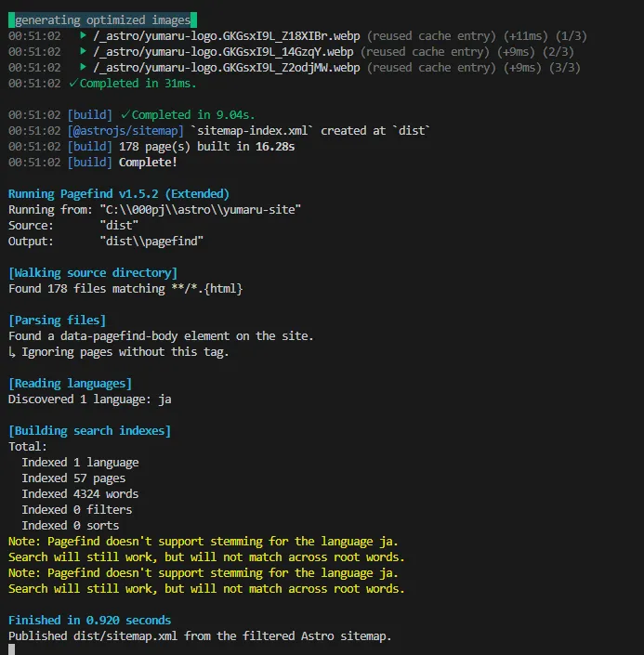Click the [Reading languages] heading

pyautogui.click(x=71, y=384)
